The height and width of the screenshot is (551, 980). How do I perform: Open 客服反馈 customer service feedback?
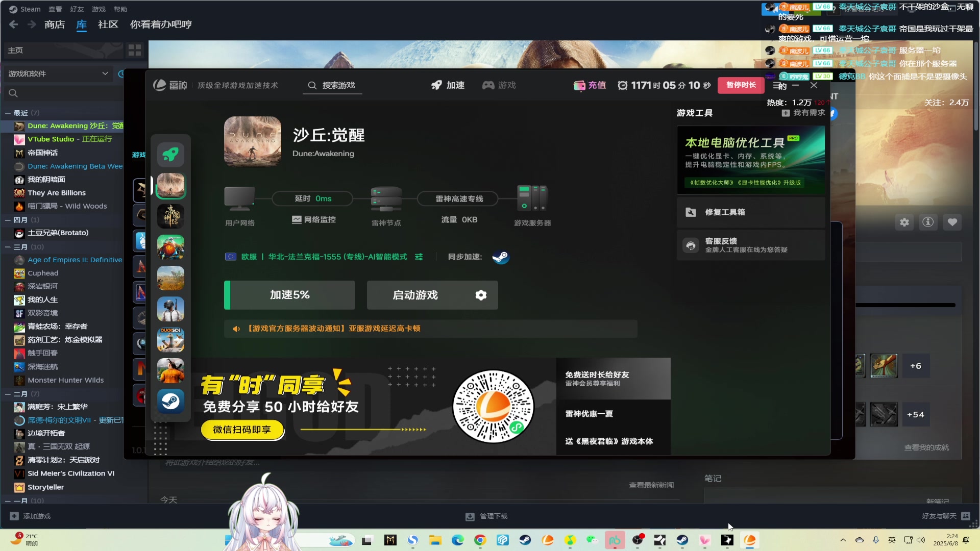click(x=751, y=245)
